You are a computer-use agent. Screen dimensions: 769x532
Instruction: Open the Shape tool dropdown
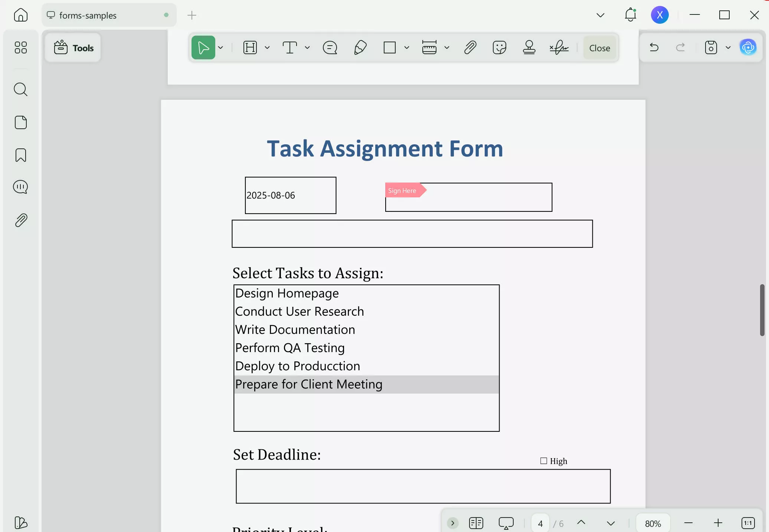pos(407,47)
